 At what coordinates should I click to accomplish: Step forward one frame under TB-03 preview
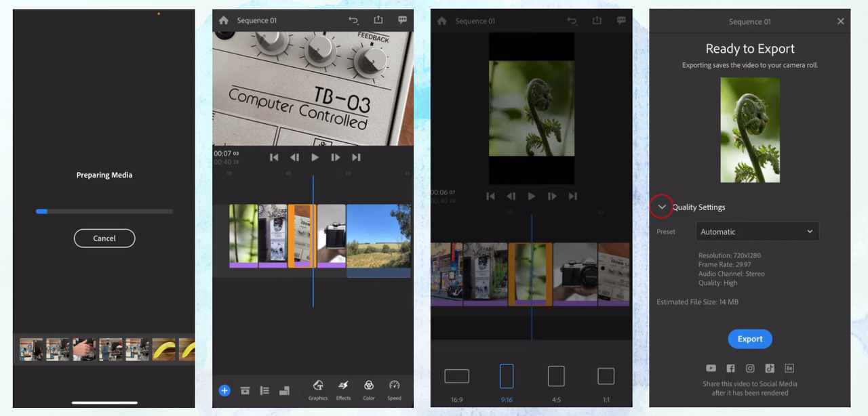click(x=336, y=157)
